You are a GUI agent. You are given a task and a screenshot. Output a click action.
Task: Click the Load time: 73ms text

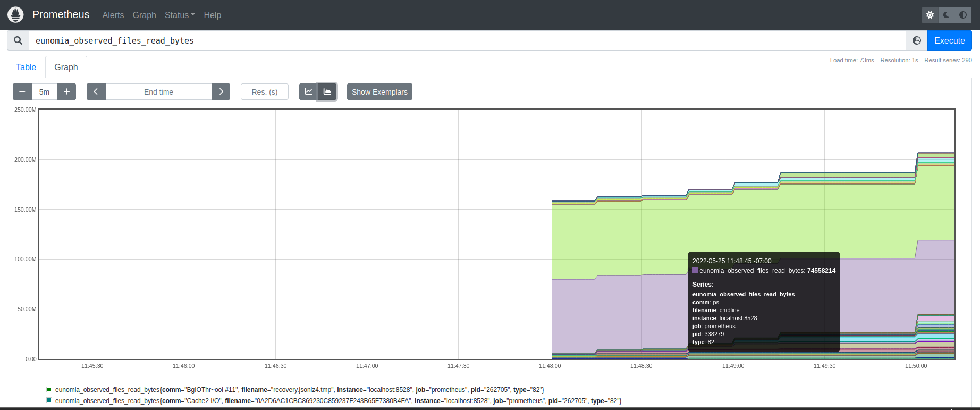852,60
